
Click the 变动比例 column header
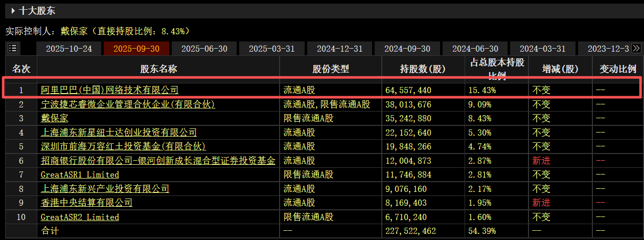617,69
